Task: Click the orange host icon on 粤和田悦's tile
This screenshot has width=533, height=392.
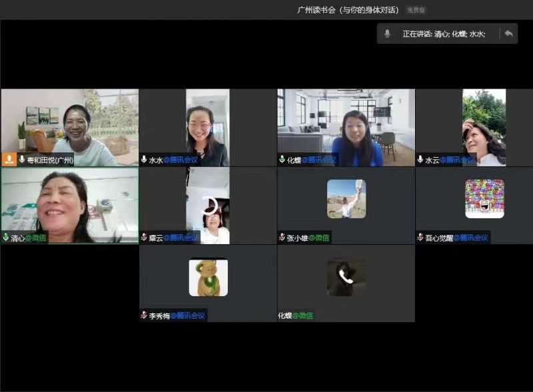Action: (9, 160)
